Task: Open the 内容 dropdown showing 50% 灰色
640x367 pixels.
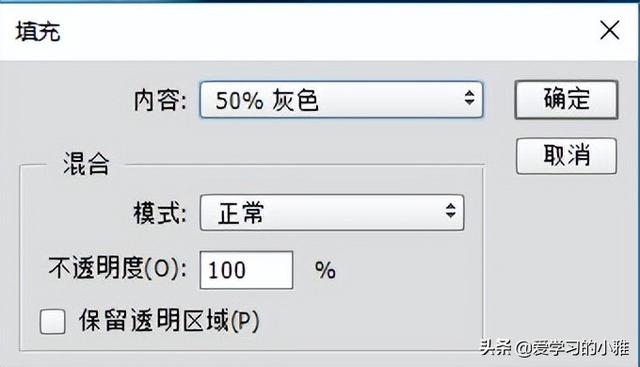Action: (x=341, y=100)
